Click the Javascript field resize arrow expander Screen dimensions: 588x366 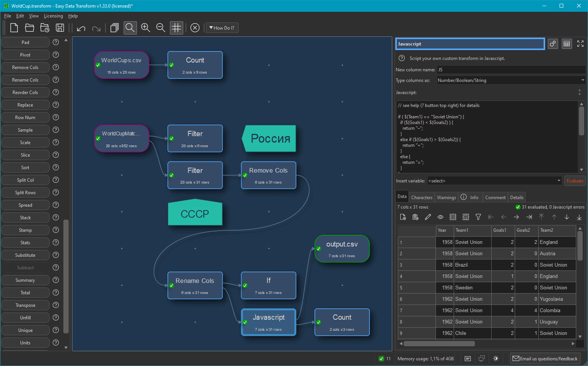[580, 92]
